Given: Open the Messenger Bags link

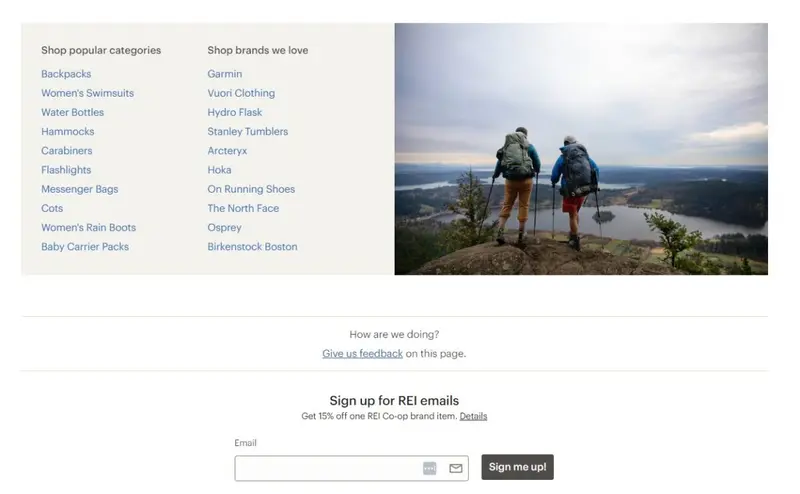Looking at the screenshot, I should point(79,189).
